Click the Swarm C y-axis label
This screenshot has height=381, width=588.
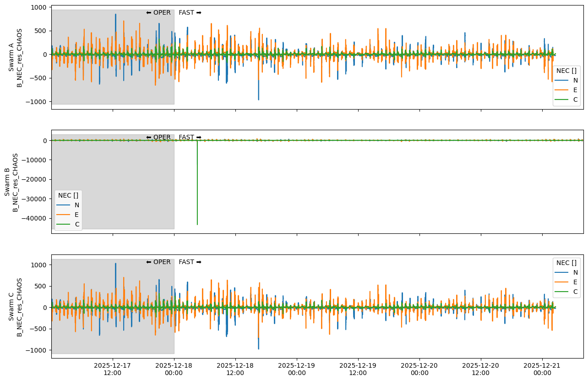pos(15,307)
